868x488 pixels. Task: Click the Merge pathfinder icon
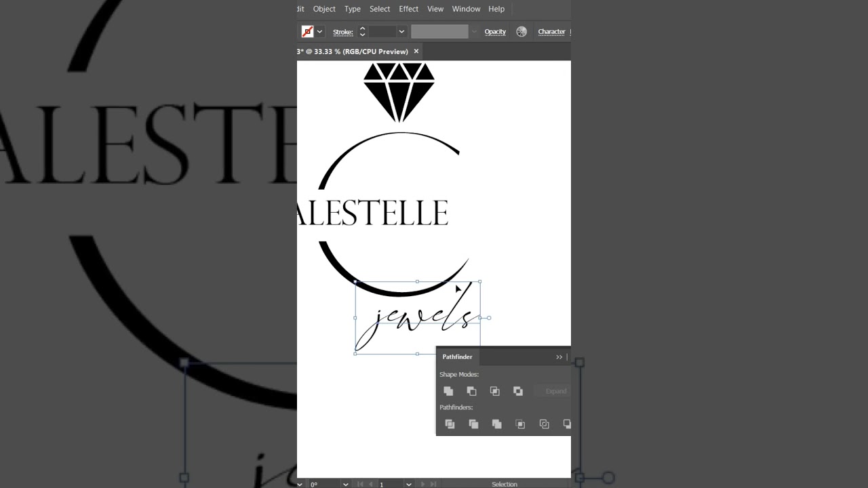point(496,424)
